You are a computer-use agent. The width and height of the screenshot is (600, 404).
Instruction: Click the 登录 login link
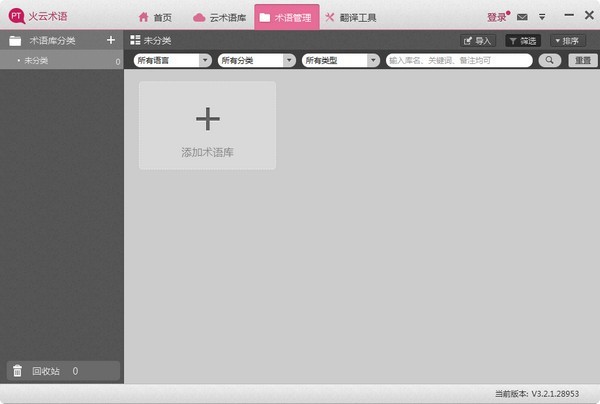click(496, 17)
